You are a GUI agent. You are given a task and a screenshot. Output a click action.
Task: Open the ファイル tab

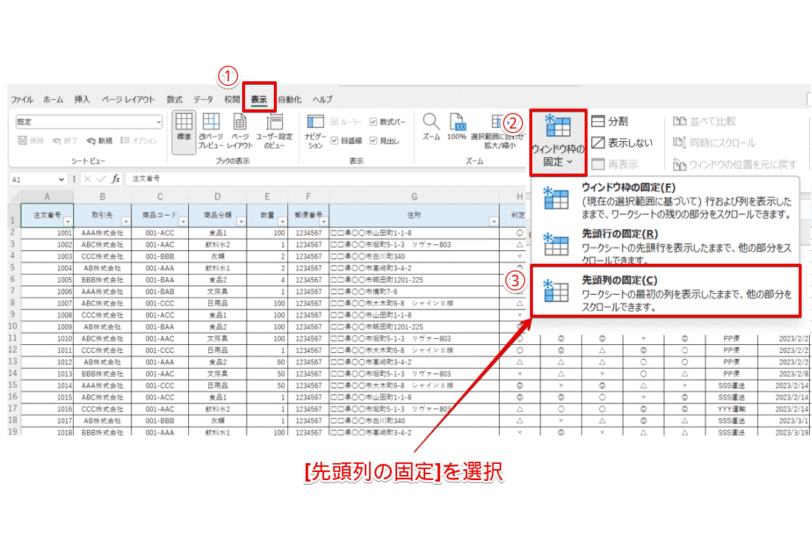click(x=22, y=99)
